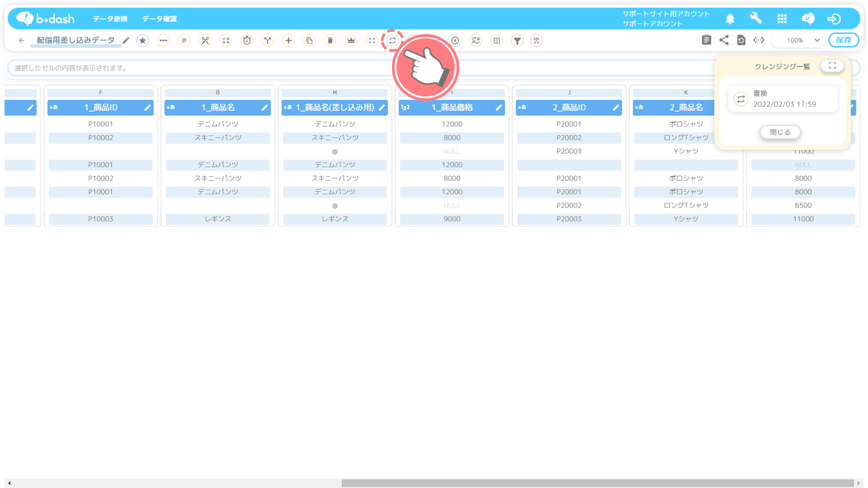
Task: Click the logout arrow icon
Action: 834,19
